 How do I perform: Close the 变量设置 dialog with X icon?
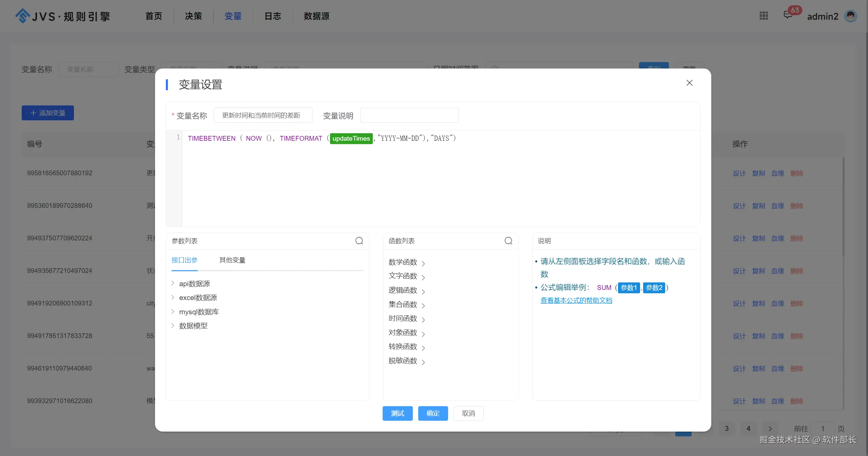[x=689, y=83]
